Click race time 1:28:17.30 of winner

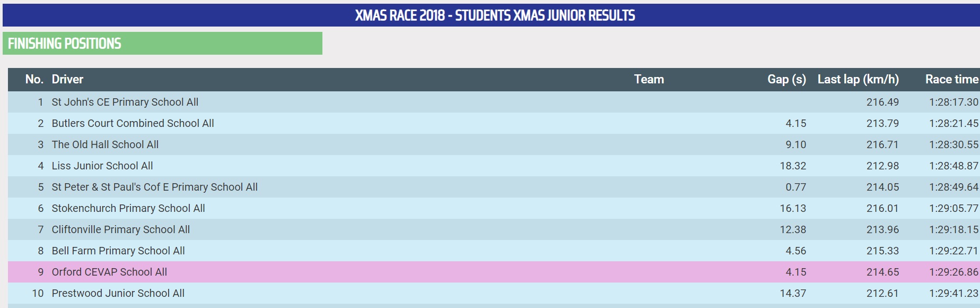(953, 102)
